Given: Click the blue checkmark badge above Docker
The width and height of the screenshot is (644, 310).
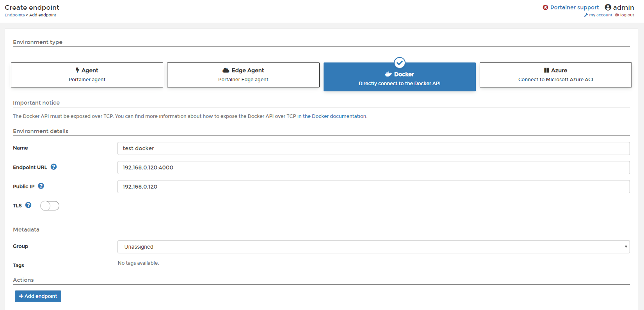Looking at the screenshot, I should point(400,62).
